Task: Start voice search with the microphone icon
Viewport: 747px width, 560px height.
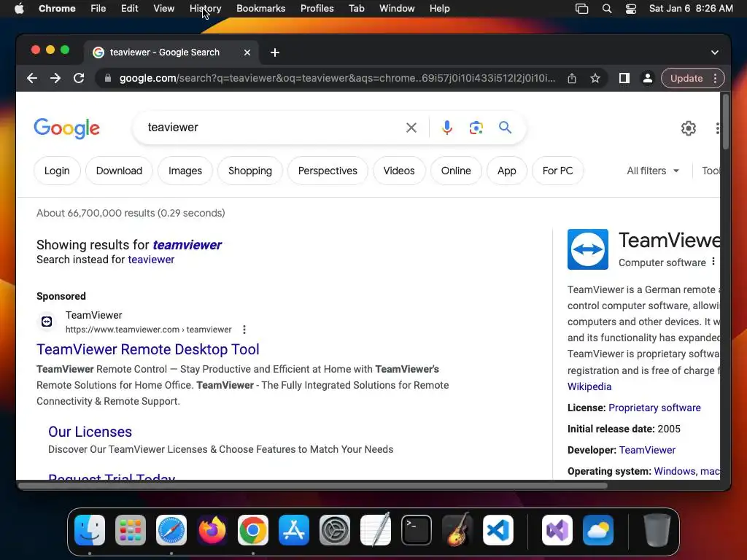Action: [x=447, y=128]
